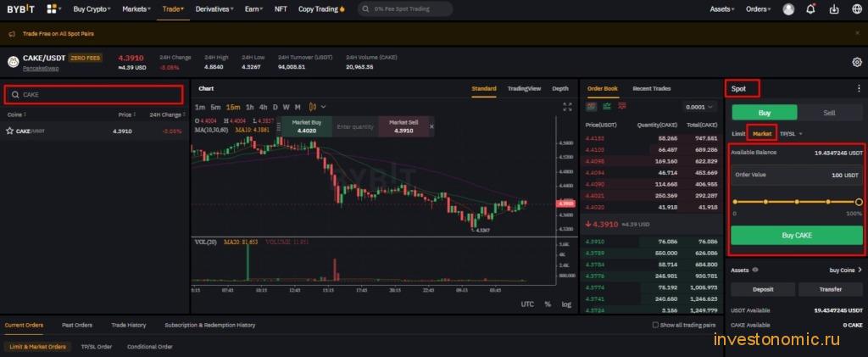Image resolution: width=868 pixels, height=357 pixels.
Task: Switch to the Buy side toggle
Action: click(765, 113)
